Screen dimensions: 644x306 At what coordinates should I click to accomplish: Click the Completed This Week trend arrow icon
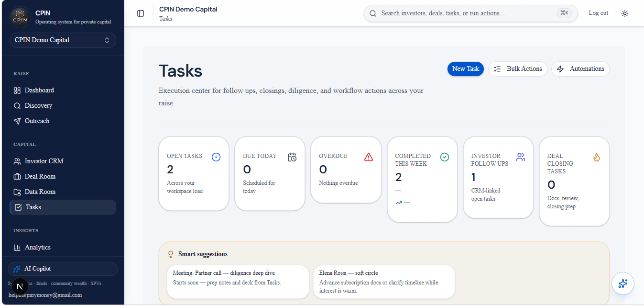click(399, 203)
